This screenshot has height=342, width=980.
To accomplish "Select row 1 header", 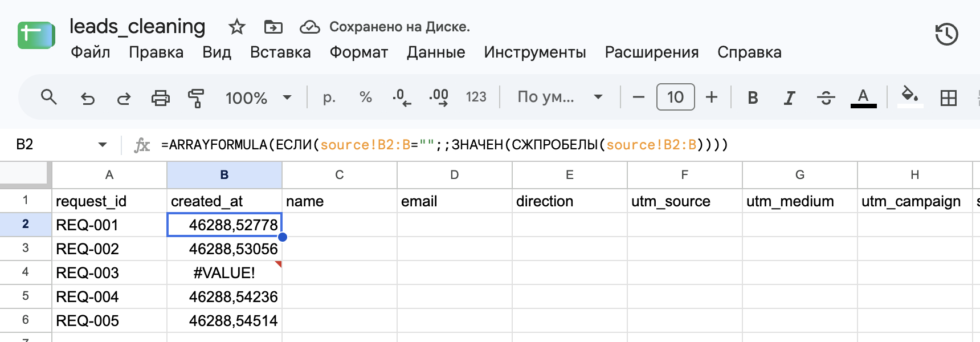I will click(x=26, y=201).
